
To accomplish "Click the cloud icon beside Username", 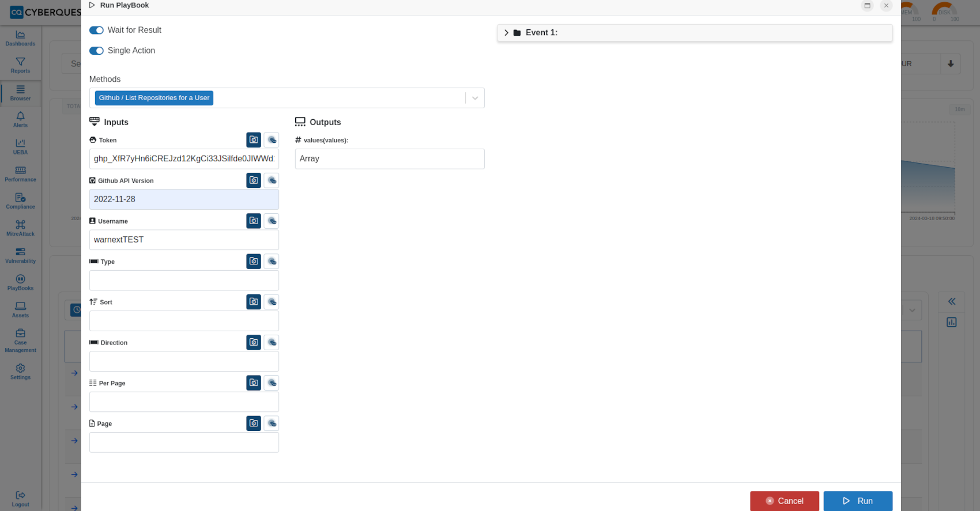I will point(272,221).
